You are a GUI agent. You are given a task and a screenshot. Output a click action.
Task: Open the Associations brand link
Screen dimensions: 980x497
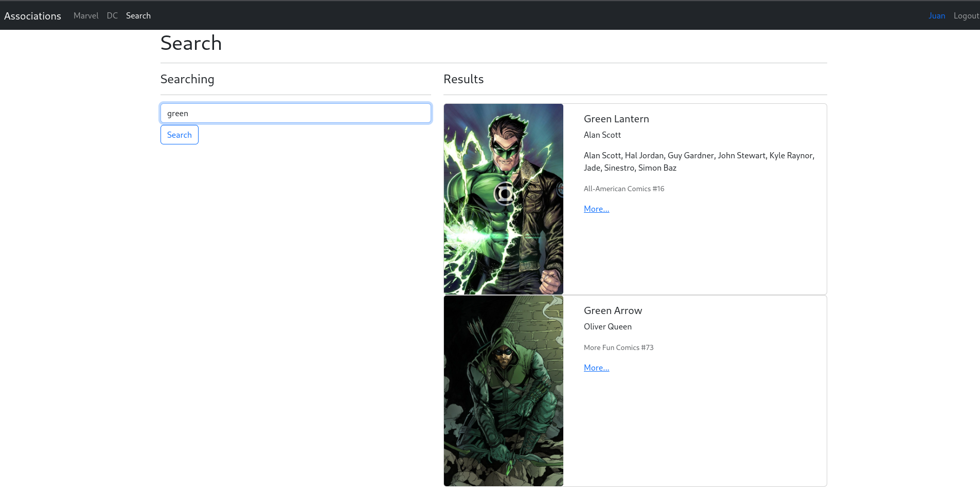pyautogui.click(x=32, y=16)
